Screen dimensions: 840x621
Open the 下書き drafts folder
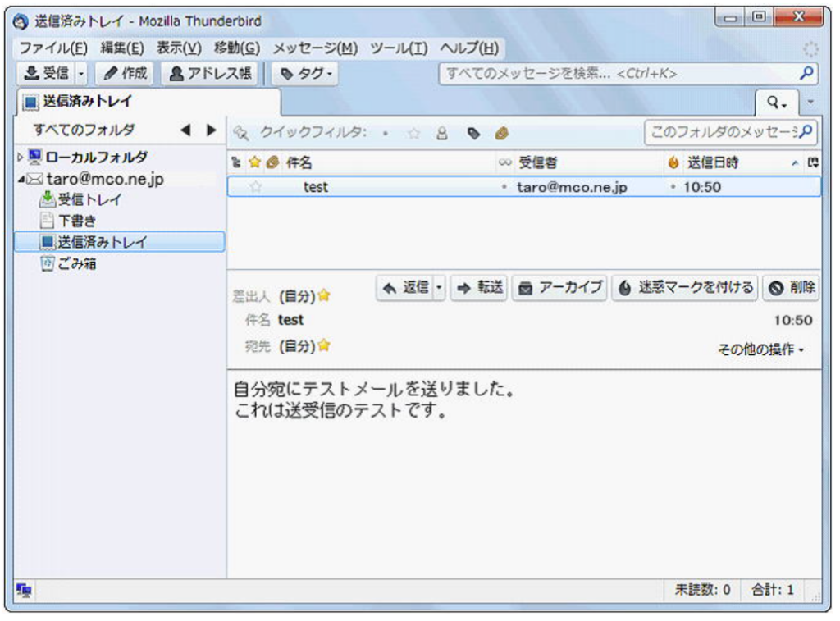point(77,221)
